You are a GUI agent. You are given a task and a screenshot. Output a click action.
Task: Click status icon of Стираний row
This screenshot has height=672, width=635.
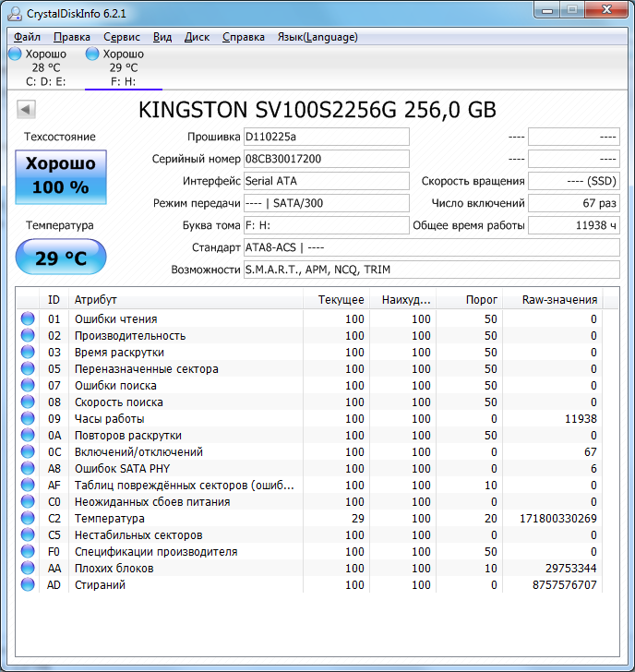pos(28,585)
